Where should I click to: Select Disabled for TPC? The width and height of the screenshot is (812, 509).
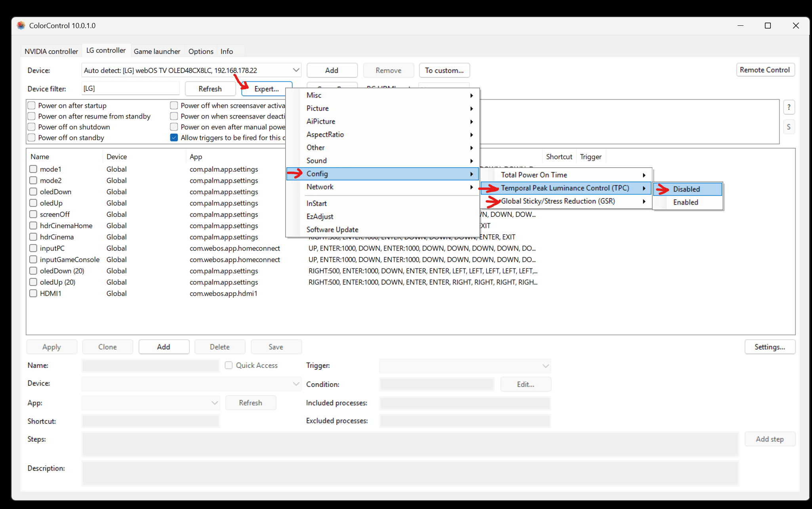click(x=688, y=189)
